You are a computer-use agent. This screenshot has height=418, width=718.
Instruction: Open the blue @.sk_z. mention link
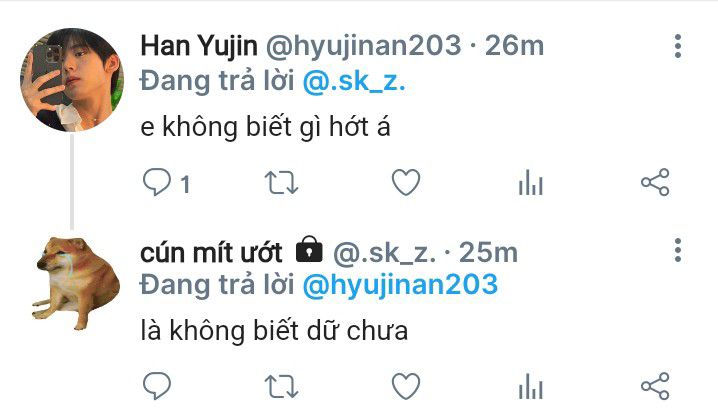click(354, 81)
